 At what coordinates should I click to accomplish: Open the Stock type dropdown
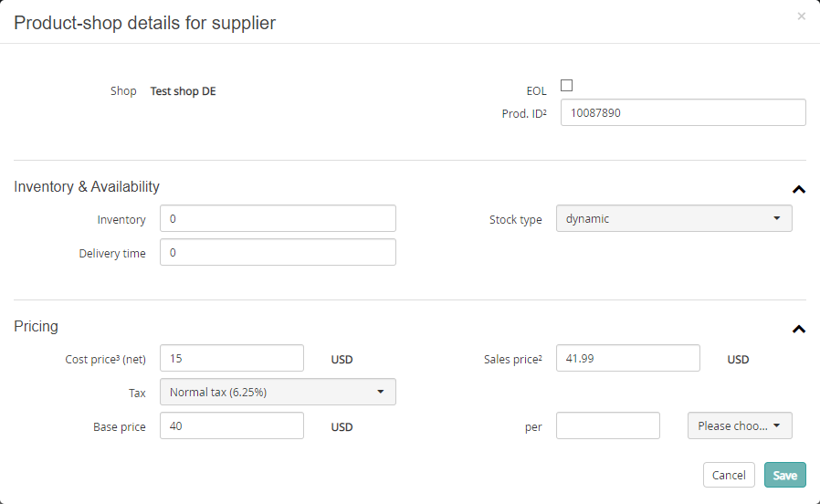tap(674, 218)
